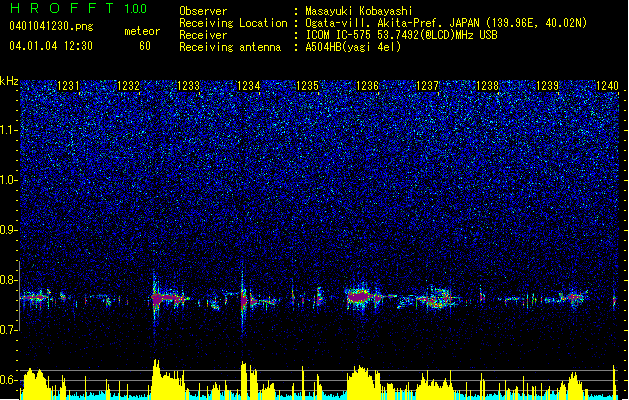The width and height of the screenshot is (629, 400).
Task: Click the Receiving antenna label
Action: click(x=230, y=47)
